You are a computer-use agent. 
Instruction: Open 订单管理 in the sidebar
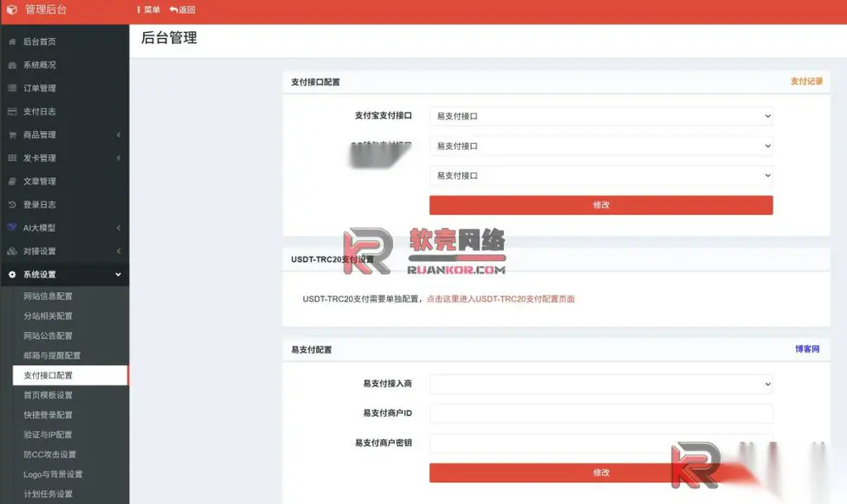[x=40, y=88]
